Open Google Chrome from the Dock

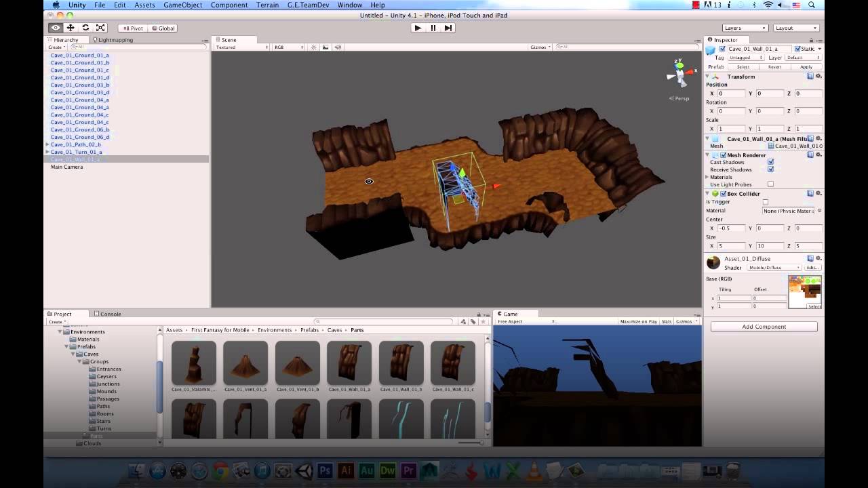(220, 470)
